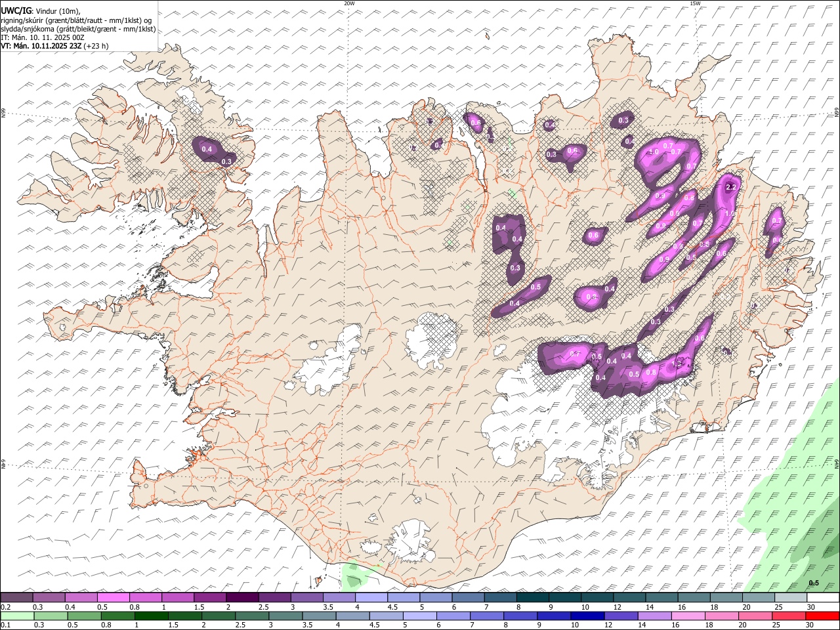Select the white top-row swatch above 30

pos(823,597)
